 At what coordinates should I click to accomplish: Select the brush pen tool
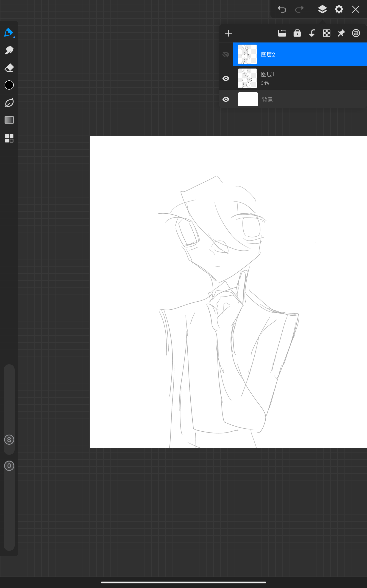click(x=9, y=33)
